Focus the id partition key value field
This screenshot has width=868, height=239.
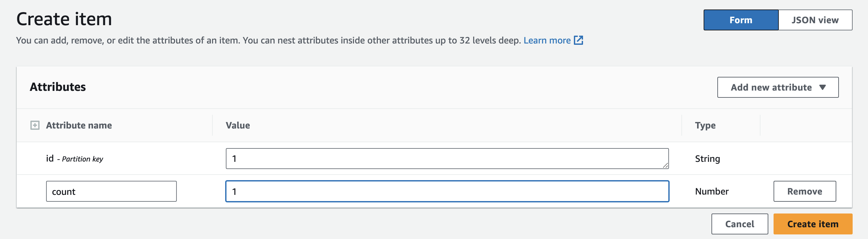point(447,158)
